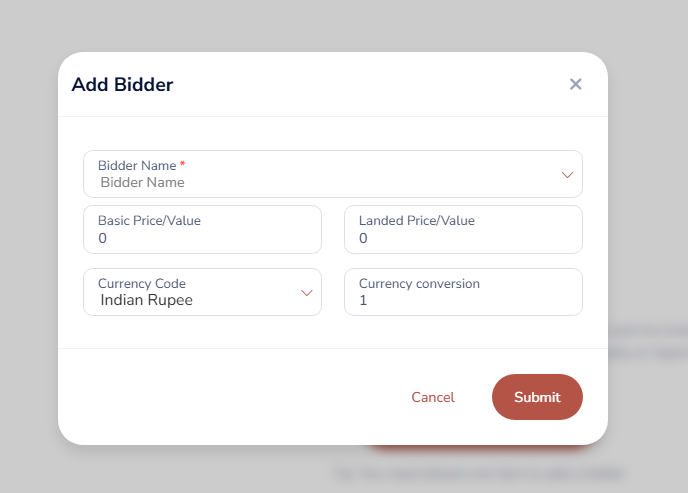
Task: Click the 1 value in Currency conversion
Action: click(x=363, y=300)
